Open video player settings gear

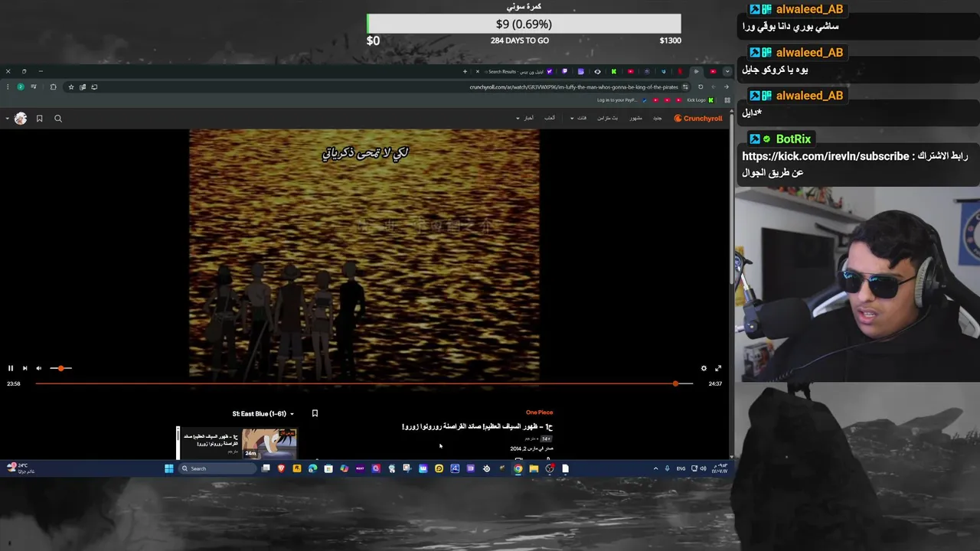pos(704,368)
